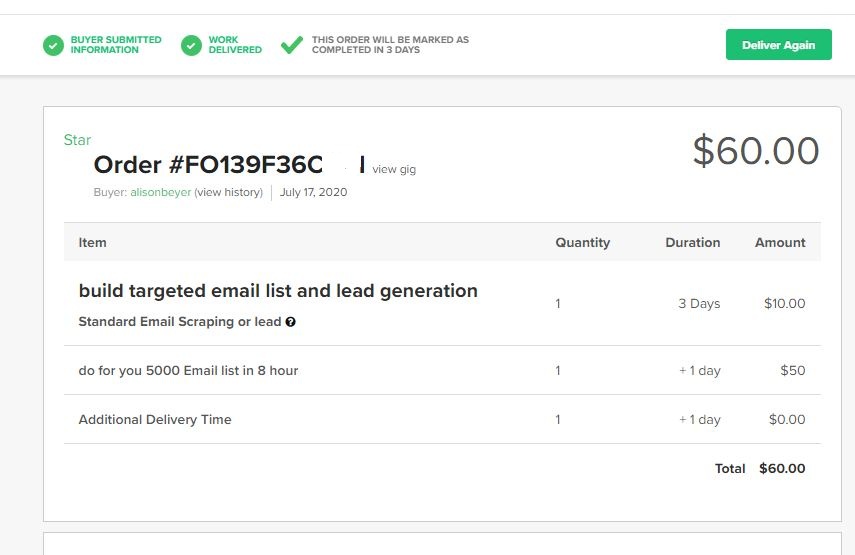
Task: Click the order completion checkmark icon
Action: (x=292, y=45)
